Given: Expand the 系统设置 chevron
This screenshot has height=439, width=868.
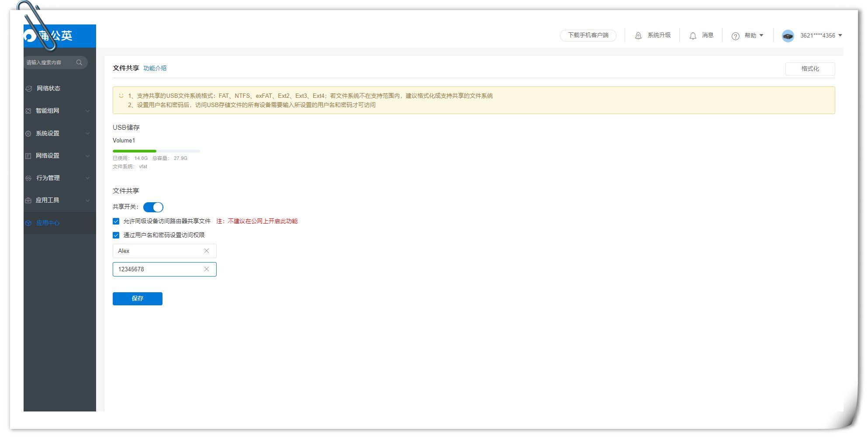Looking at the screenshot, I should (x=87, y=134).
